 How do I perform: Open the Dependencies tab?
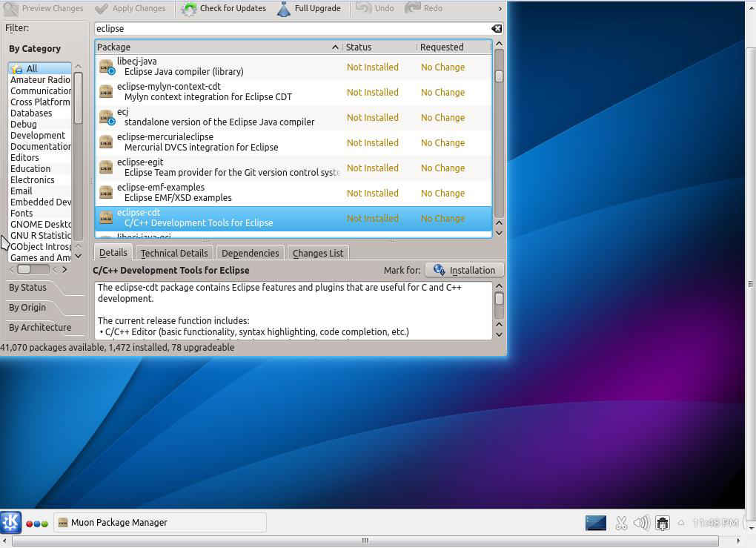tap(250, 253)
